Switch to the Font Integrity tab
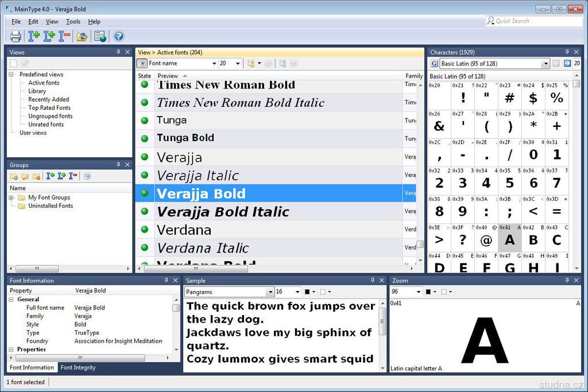Image resolution: width=588 pixels, height=392 pixels. click(x=78, y=368)
